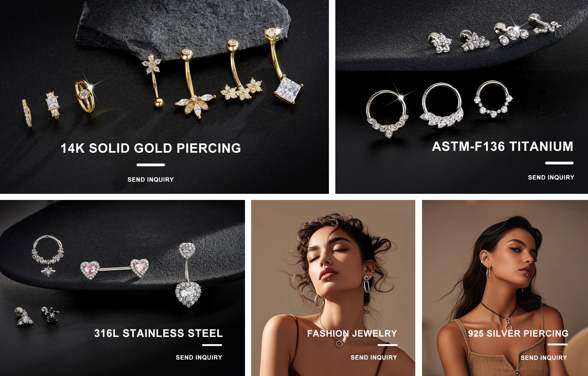
Task: Click the black flower stud earring
Action: point(50,314)
